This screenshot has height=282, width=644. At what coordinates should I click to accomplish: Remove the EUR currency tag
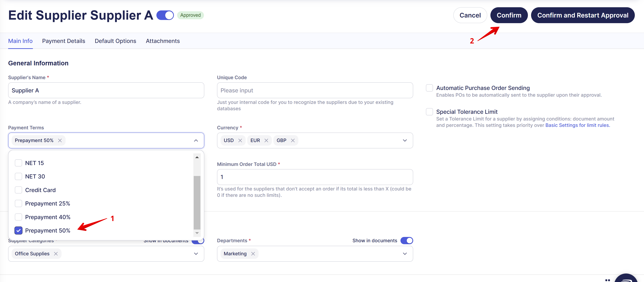click(266, 140)
